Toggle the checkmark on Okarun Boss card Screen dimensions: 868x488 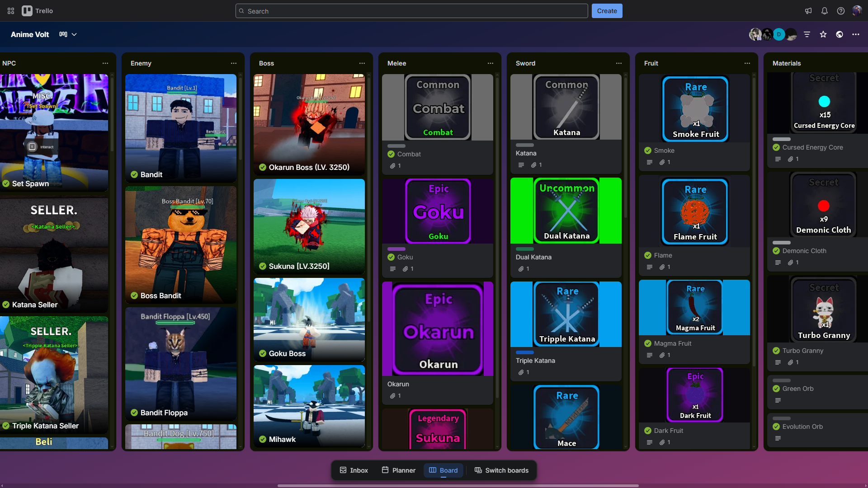click(x=263, y=167)
